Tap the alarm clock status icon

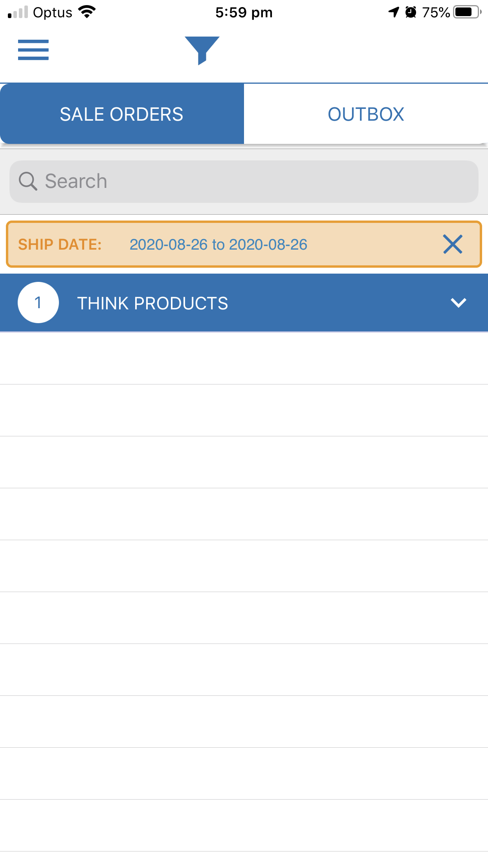click(x=411, y=12)
